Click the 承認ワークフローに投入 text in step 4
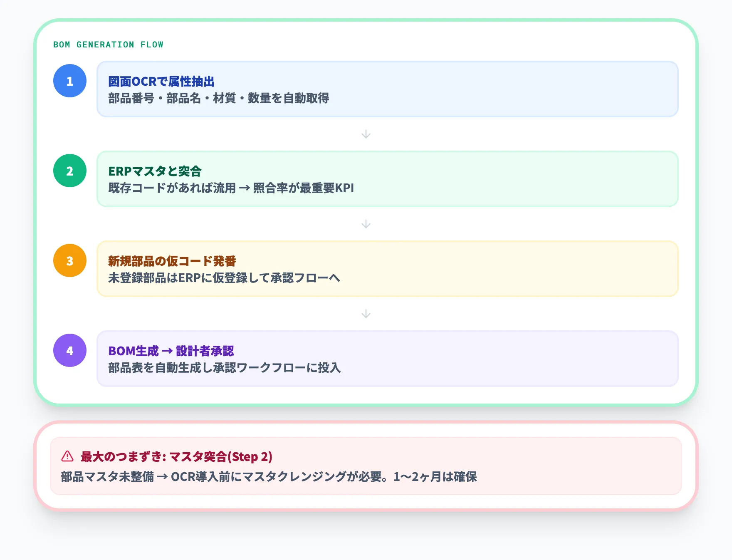This screenshot has width=732, height=560. click(x=286, y=368)
